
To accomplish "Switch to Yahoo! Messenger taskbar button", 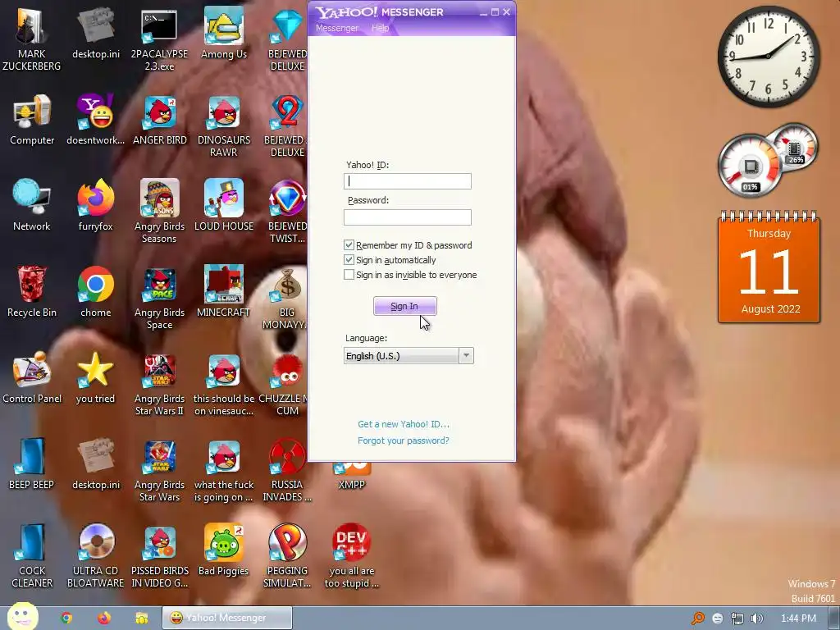I will [227, 618].
